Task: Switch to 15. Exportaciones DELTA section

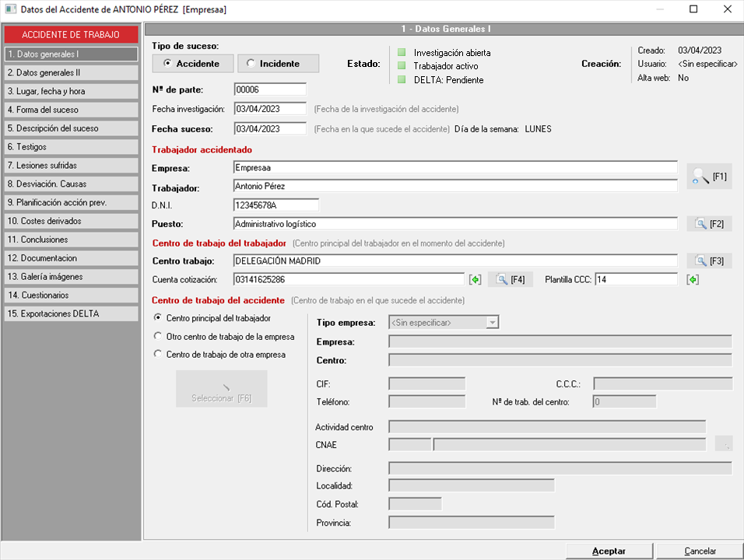Action: point(71,314)
